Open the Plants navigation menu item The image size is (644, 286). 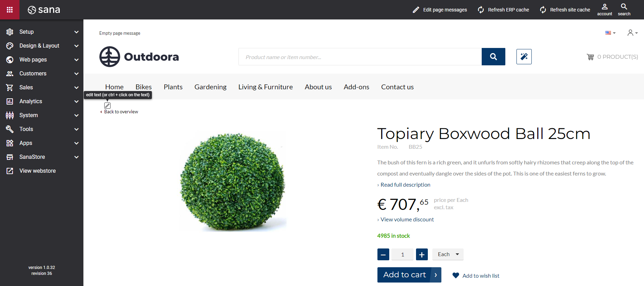[173, 87]
